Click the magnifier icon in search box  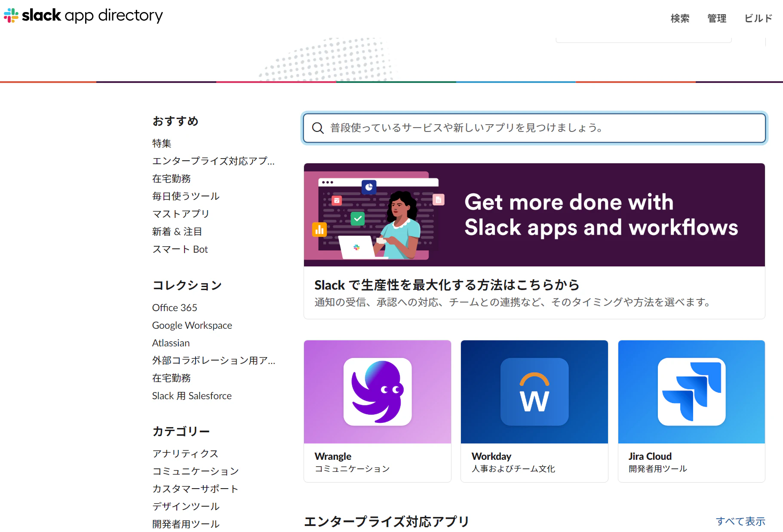click(318, 128)
